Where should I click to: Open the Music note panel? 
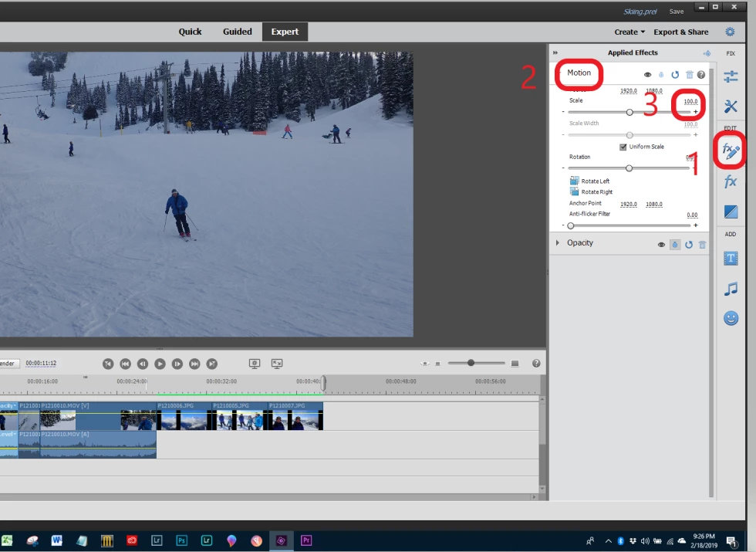731,289
